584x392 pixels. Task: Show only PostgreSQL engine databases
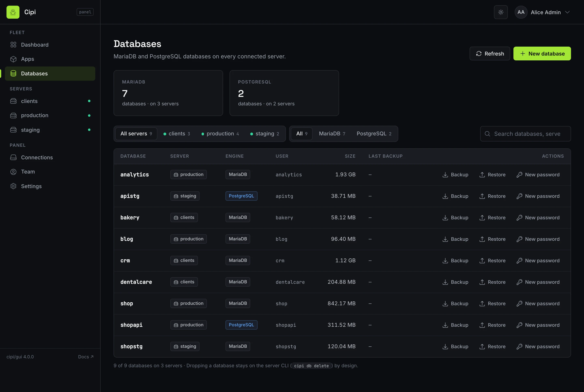click(x=374, y=134)
